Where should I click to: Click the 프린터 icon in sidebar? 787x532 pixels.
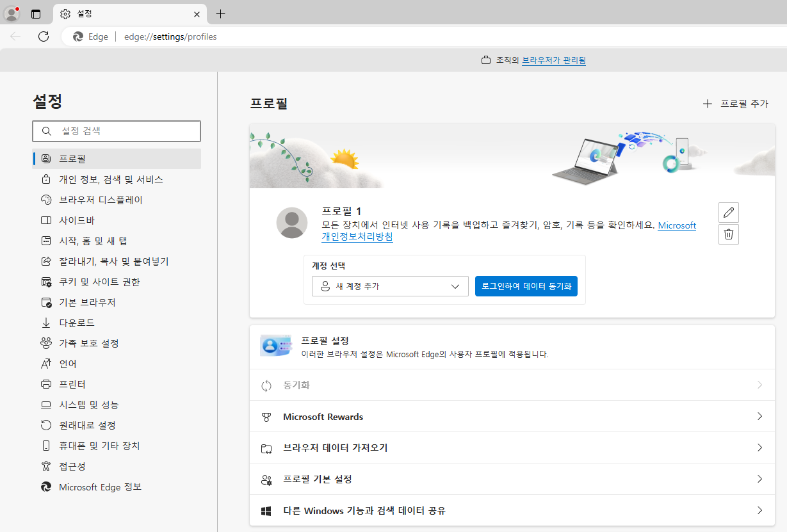pos(46,384)
